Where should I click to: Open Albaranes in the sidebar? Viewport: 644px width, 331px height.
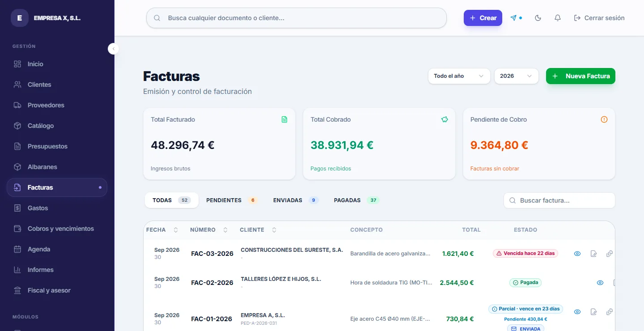pyautogui.click(x=57, y=167)
